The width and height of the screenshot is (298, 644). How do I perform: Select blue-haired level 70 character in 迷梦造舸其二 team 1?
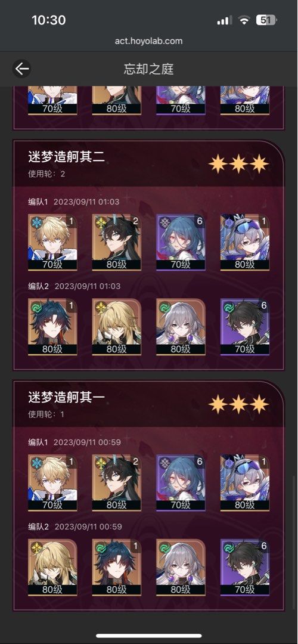tap(181, 242)
